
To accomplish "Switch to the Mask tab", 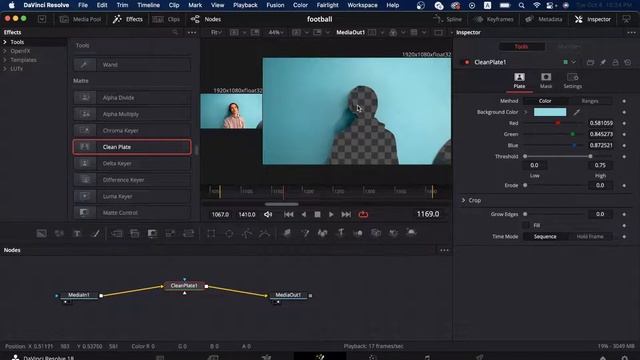I will click(546, 81).
